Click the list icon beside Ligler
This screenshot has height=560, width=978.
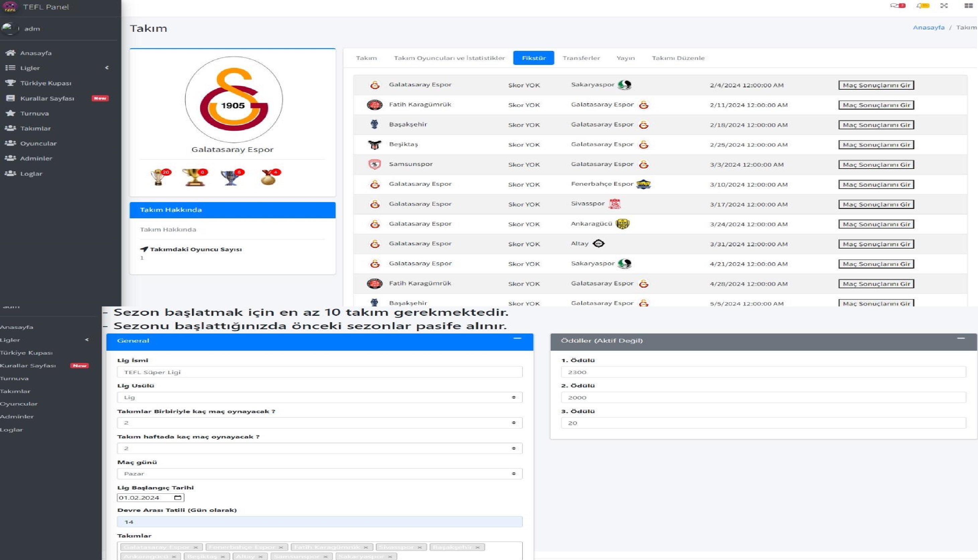coord(10,68)
